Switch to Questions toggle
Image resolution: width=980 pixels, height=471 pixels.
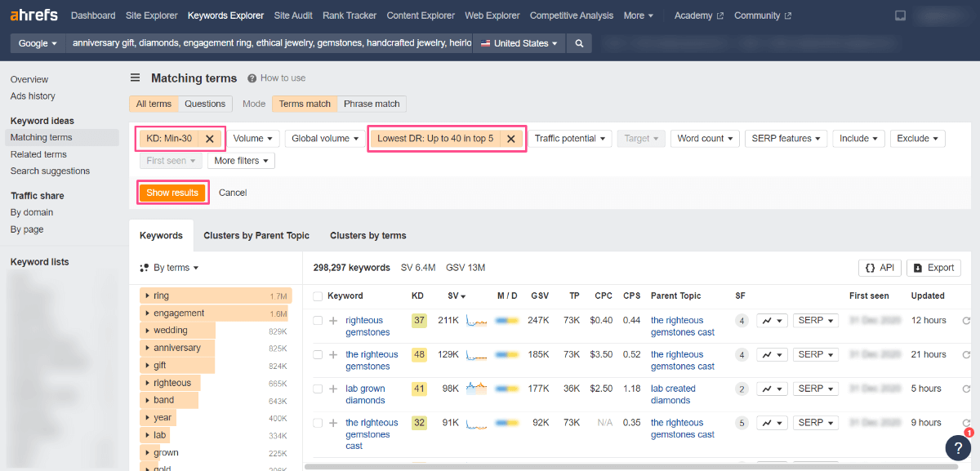pos(205,104)
